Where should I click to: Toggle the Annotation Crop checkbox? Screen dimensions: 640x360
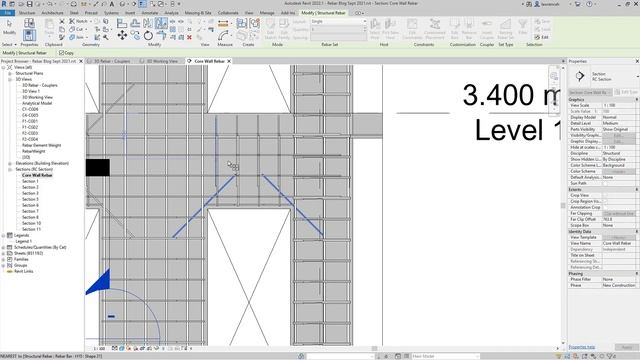(606, 207)
